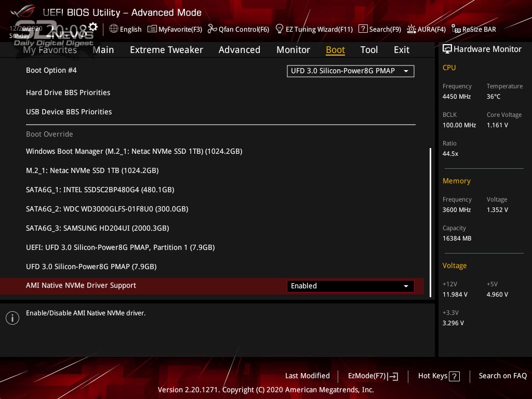Click the info icon beside help text

12,318
